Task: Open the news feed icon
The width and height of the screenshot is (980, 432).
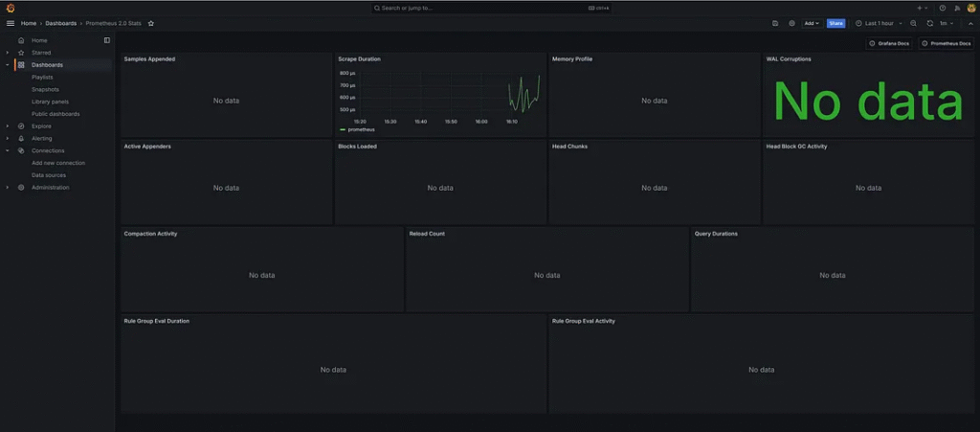Action: click(x=957, y=8)
